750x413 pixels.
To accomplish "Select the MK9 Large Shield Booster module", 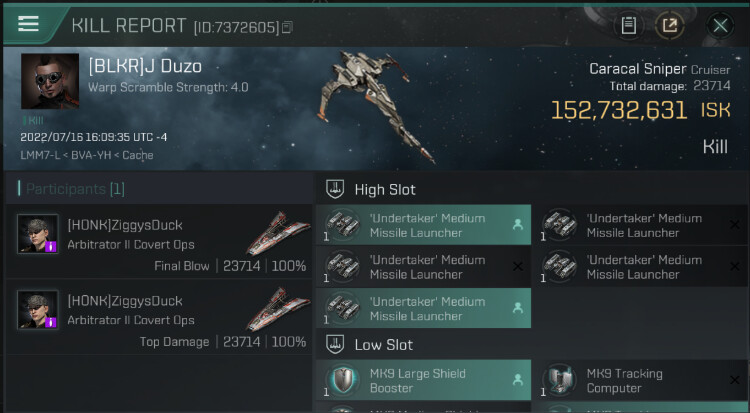I will (x=424, y=380).
